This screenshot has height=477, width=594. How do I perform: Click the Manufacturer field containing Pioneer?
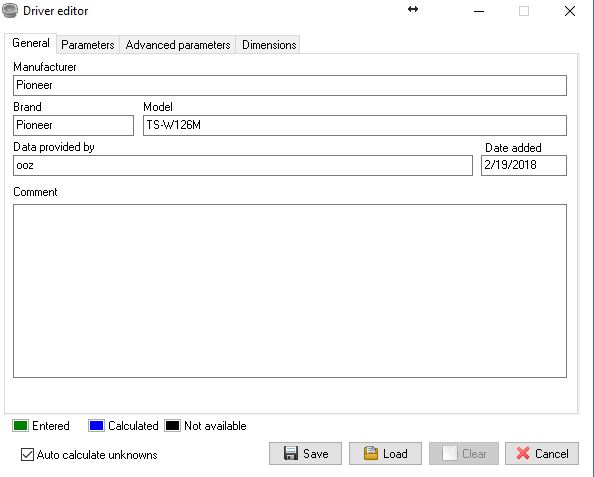(x=290, y=85)
